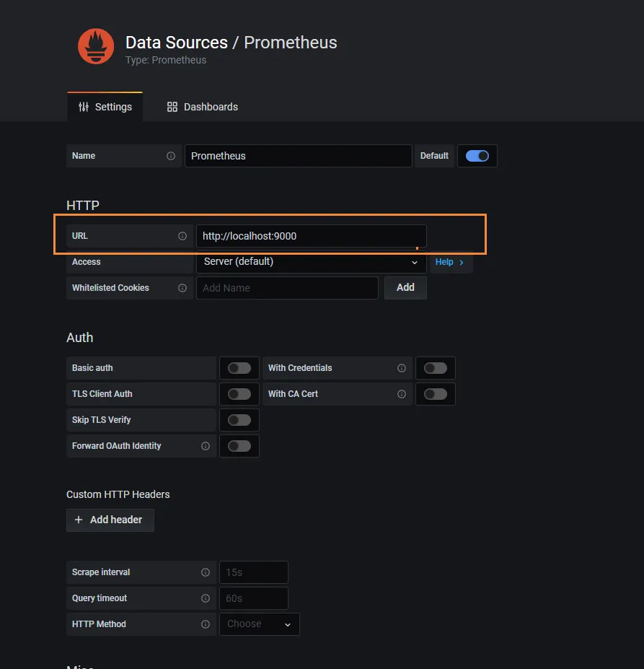Switch to the Dashboards tab
This screenshot has height=669, width=644.
pos(203,107)
